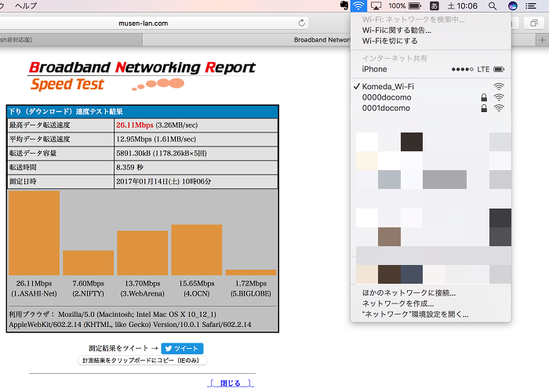
Task: Click the 12.95Mbps average speed value
Action: 156,139
